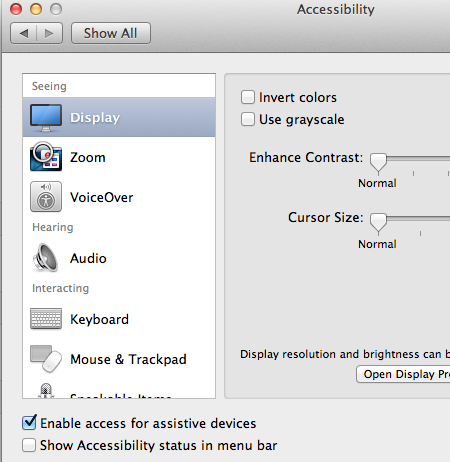The height and width of the screenshot is (462, 450).
Task: Select the Display monitor icon in sidebar
Action: 46,118
